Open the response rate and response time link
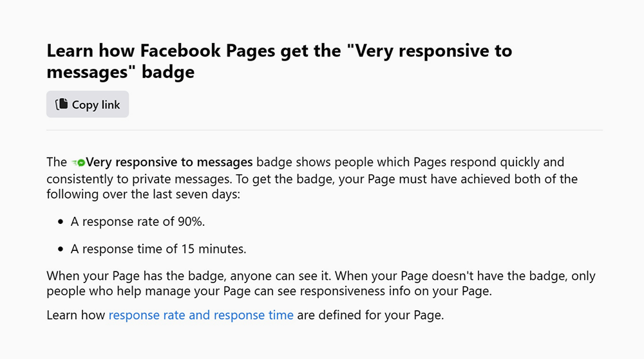 pos(201,315)
